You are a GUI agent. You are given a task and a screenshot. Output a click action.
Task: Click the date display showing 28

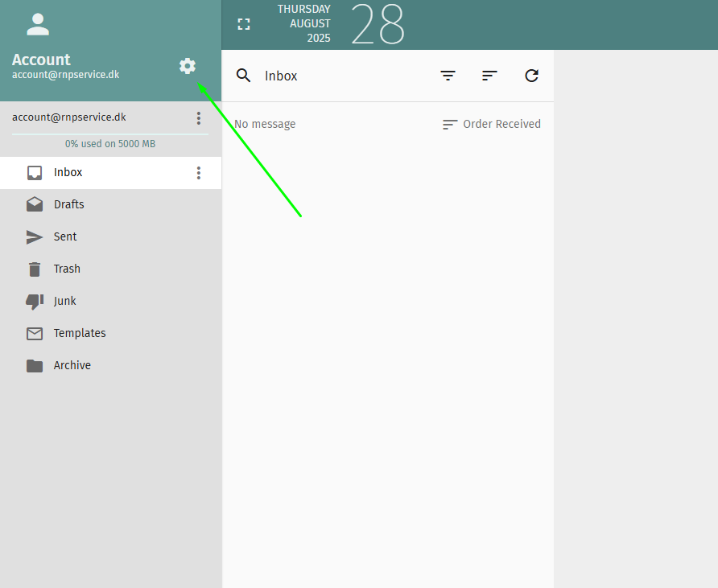[x=378, y=24]
